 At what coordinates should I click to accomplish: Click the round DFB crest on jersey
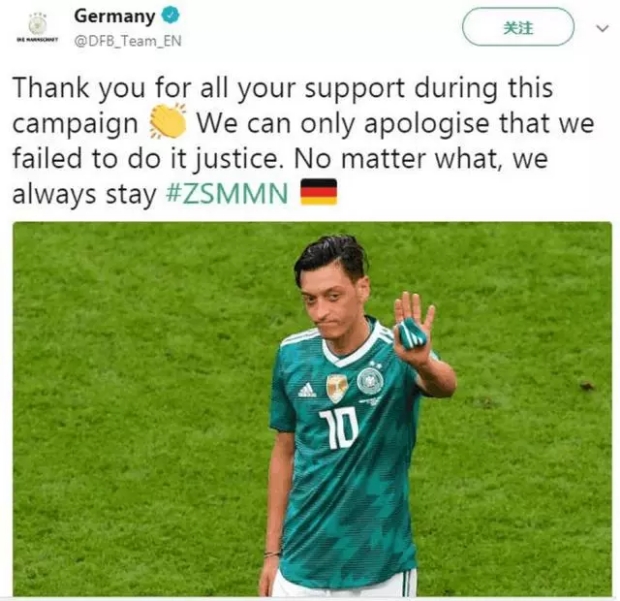pyautogui.click(x=370, y=380)
